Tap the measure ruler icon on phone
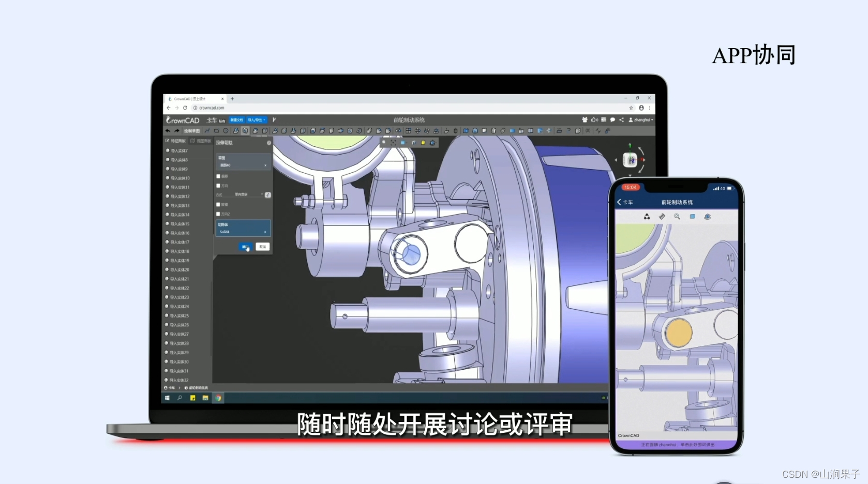 (662, 217)
